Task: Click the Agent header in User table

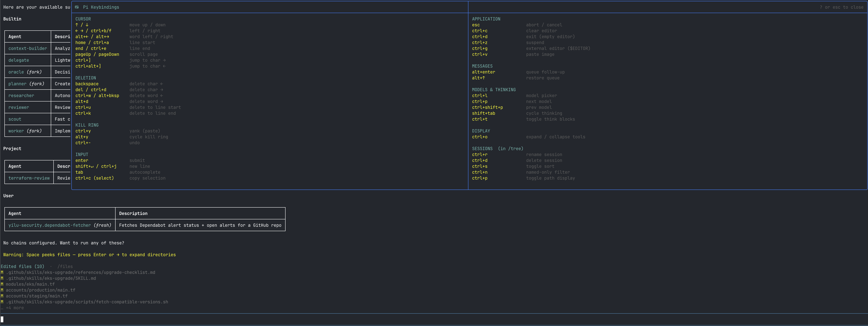Action: click(x=15, y=213)
